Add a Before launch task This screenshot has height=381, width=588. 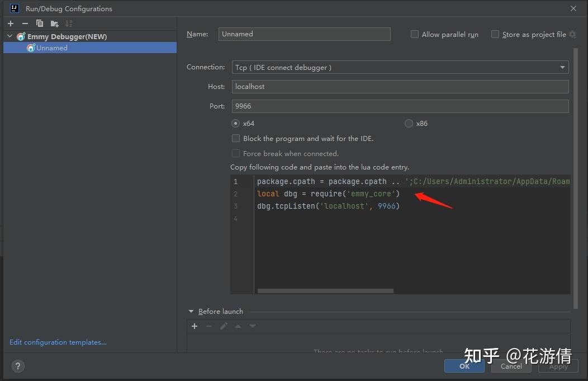click(x=195, y=326)
